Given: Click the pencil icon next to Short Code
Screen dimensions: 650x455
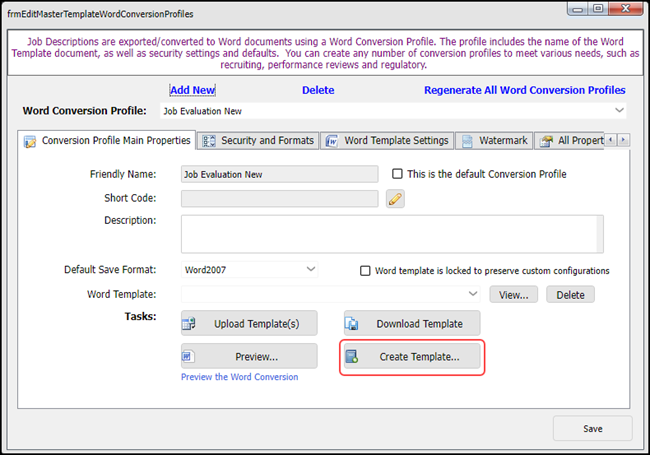Looking at the screenshot, I should click(395, 199).
